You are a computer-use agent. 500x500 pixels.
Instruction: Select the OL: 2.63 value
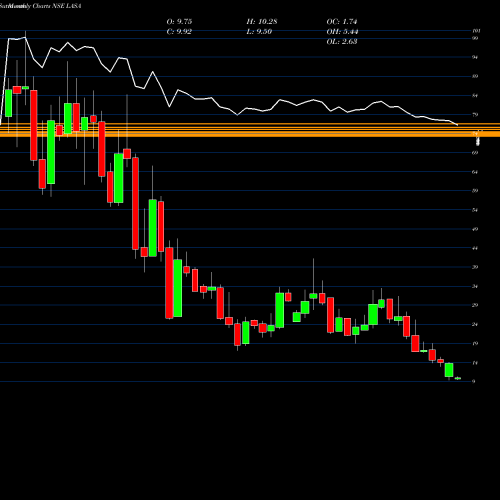[342, 42]
